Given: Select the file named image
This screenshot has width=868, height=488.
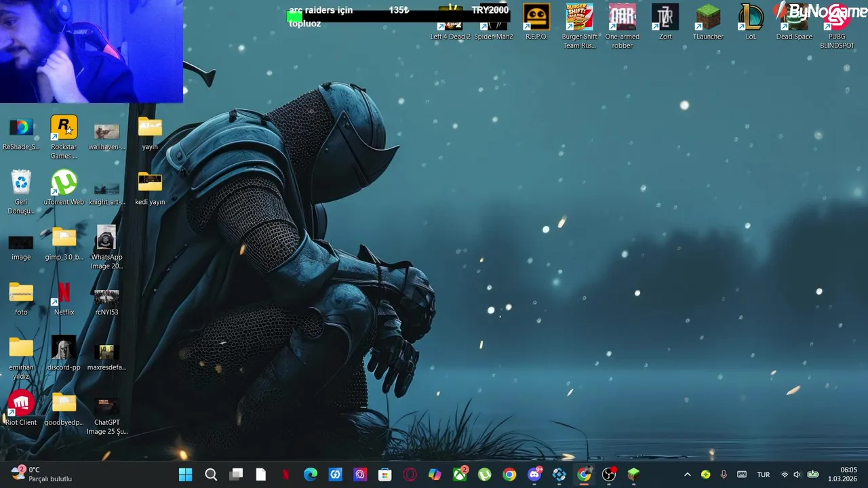Looking at the screenshot, I should pyautogui.click(x=21, y=248).
